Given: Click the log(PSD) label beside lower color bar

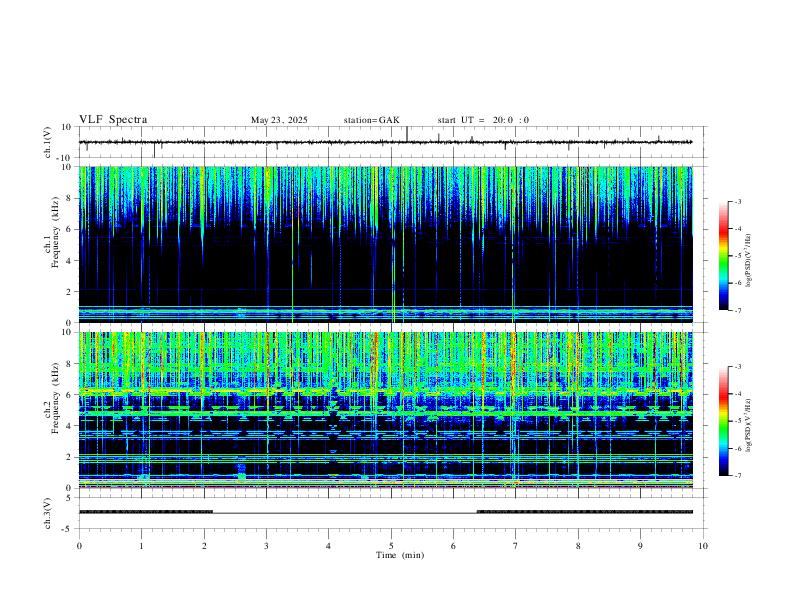Looking at the screenshot, I should (749, 425).
